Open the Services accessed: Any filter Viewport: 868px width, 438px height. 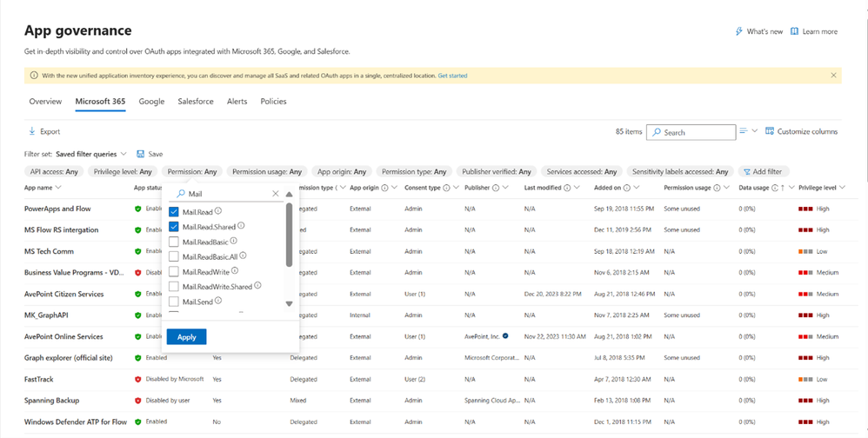pos(581,171)
